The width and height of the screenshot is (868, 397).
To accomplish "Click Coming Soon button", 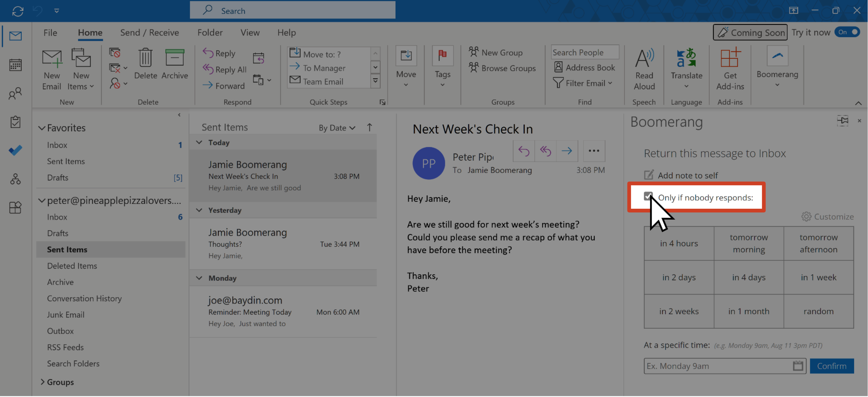I will [750, 32].
